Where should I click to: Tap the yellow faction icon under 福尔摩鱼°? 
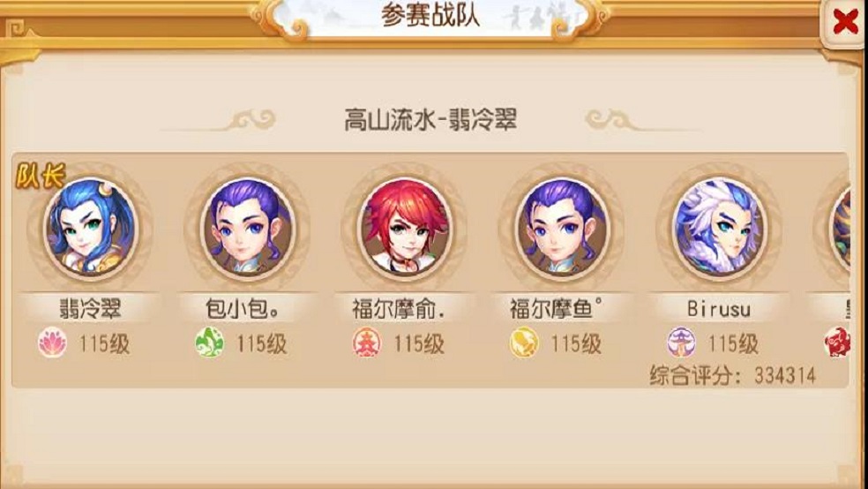point(524,342)
